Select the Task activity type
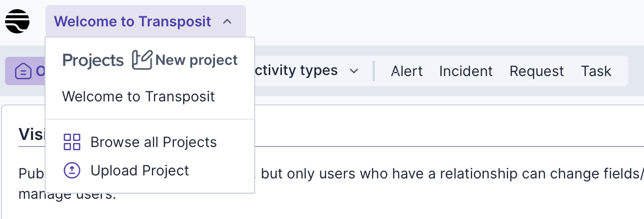Image resolution: width=644 pixels, height=219 pixels. click(x=596, y=71)
